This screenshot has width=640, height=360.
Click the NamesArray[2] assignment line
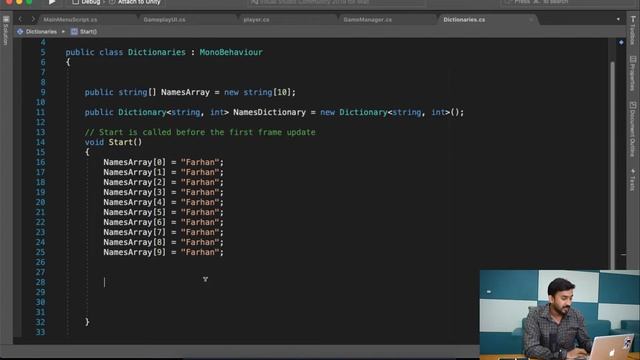point(163,182)
